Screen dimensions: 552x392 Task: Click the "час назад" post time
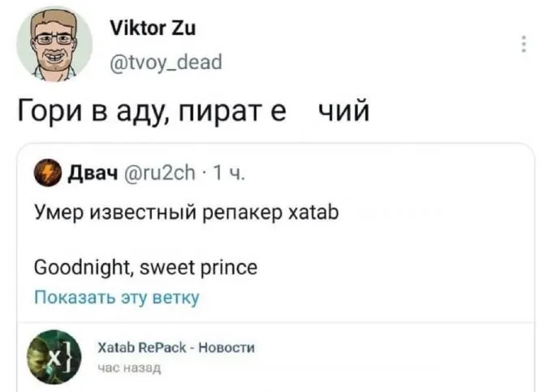pyautogui.click(x=129, y=368)
